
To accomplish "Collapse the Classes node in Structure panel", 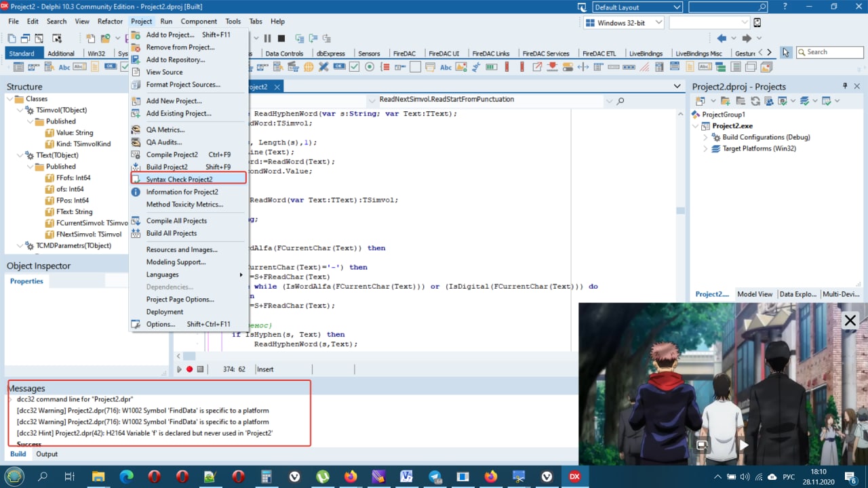I will pos(10,99).
